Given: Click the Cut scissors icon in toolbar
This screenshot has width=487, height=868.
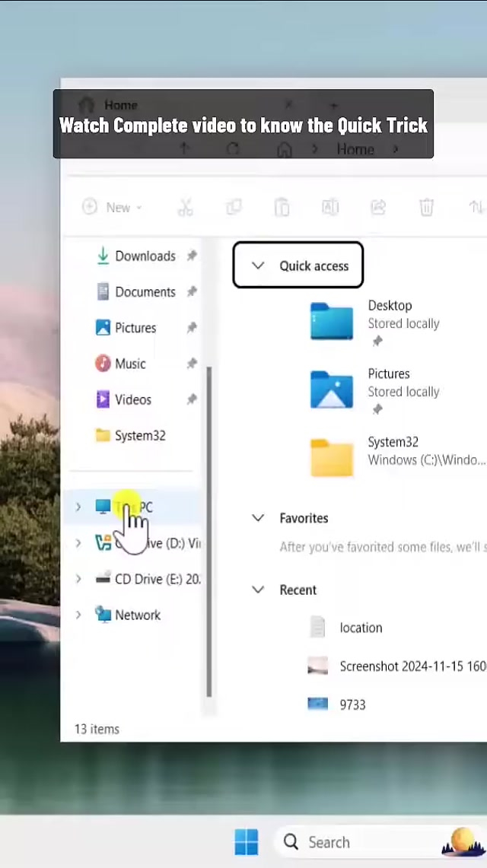Looking at the screenshot, I should click(x=185, y=207).
